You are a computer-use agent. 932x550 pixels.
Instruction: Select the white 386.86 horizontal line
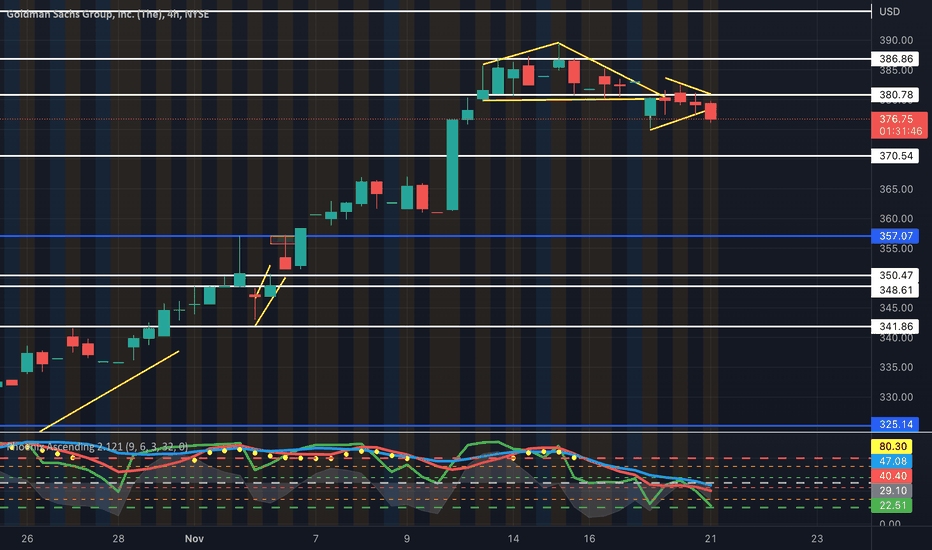(x=435, y=59)
